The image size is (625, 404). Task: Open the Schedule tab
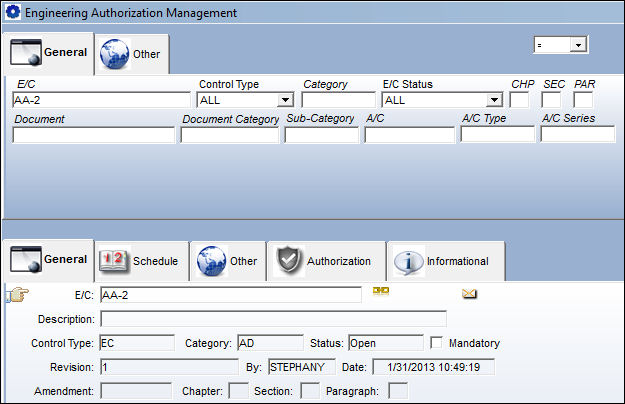(142, 261)
